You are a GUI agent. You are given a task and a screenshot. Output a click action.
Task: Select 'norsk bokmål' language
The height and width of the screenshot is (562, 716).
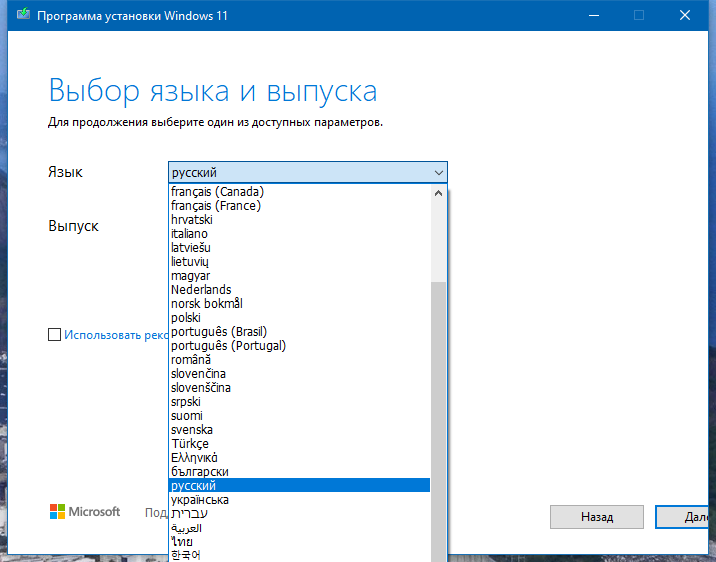pos(299,304)
